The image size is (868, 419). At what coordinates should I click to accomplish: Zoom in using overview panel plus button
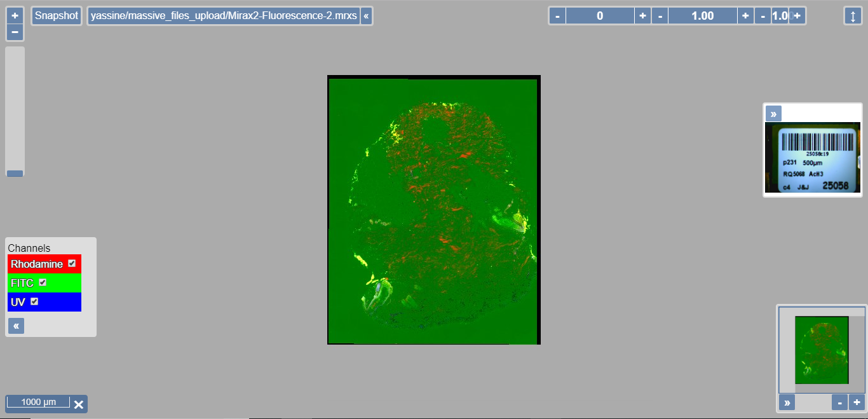[857, 402]
